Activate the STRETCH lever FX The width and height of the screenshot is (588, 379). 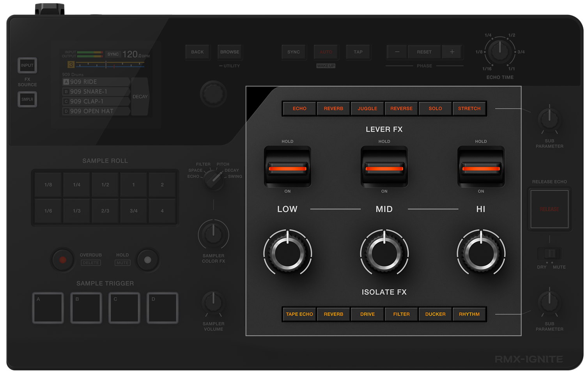(469, 108)
